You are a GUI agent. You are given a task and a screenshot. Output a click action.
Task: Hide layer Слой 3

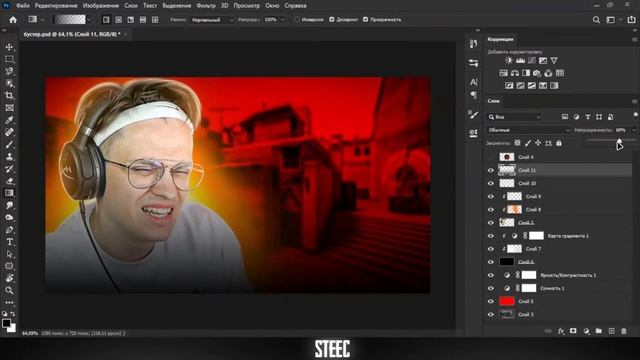point(491,314)
